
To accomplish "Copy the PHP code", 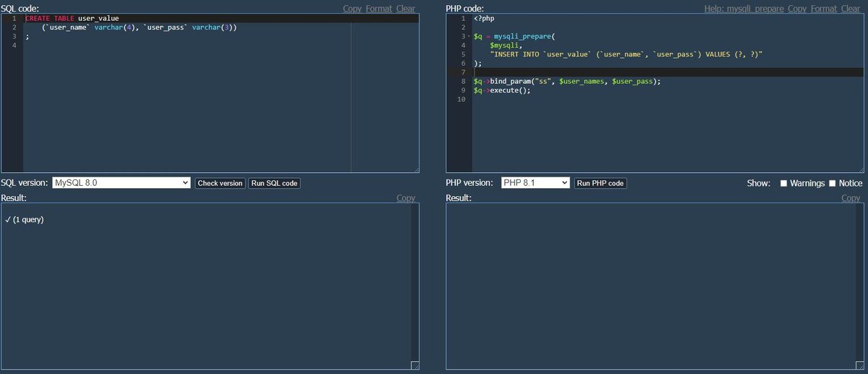I will pos(797,9).
